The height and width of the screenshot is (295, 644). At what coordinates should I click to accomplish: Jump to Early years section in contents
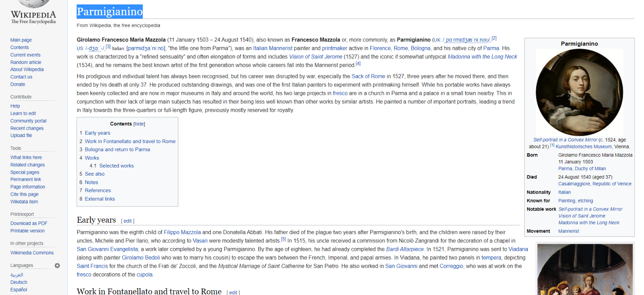click(x=97, y=133)
